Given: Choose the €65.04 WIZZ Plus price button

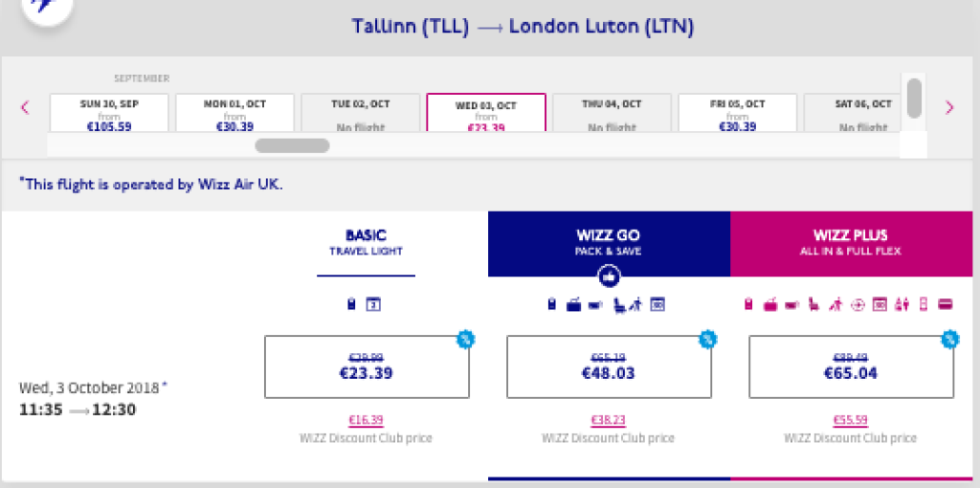Looking at the screenshot, I should [x=851, y=366].
